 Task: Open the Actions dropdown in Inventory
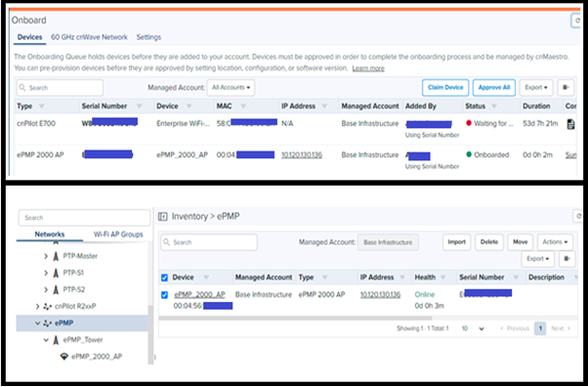pos(555,242)
